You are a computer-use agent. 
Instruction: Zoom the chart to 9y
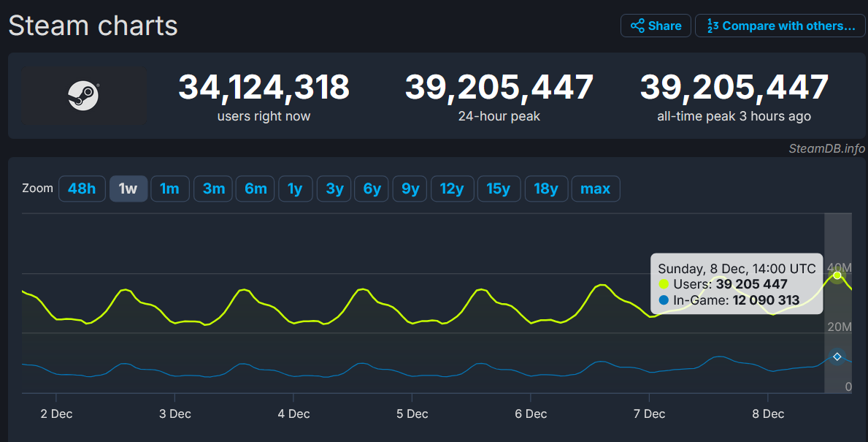[410, 189]
